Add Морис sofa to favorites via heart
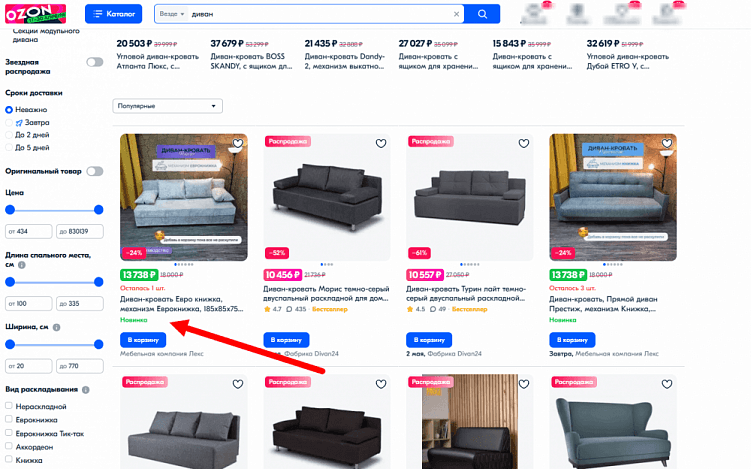The image size is (751, 469). [x=381, y=143]
